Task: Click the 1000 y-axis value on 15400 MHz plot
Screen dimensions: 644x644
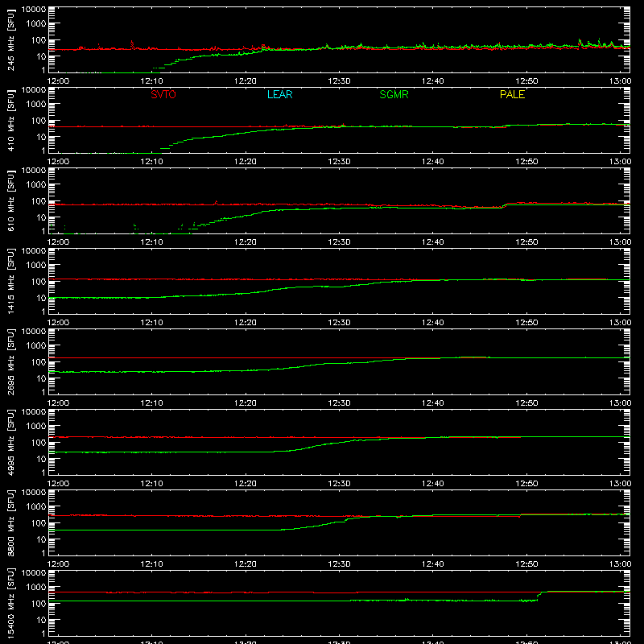Action: (x=36, y=588)
